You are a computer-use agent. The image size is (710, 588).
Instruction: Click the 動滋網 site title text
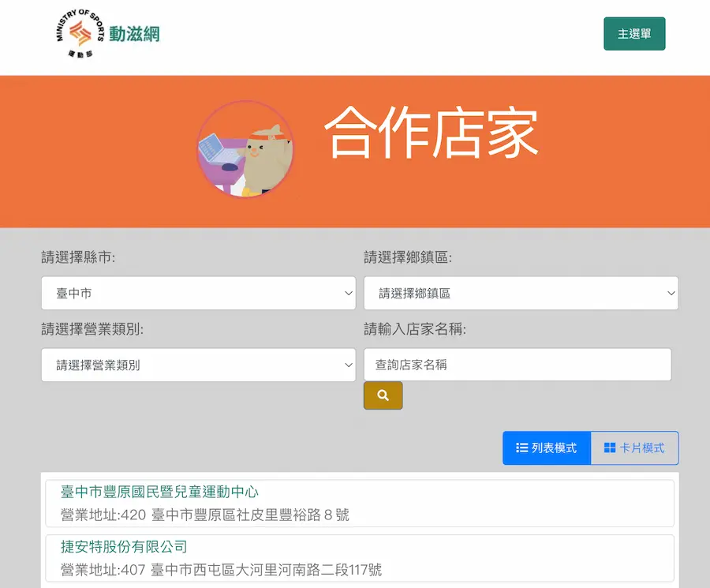(x=134, y=34)
